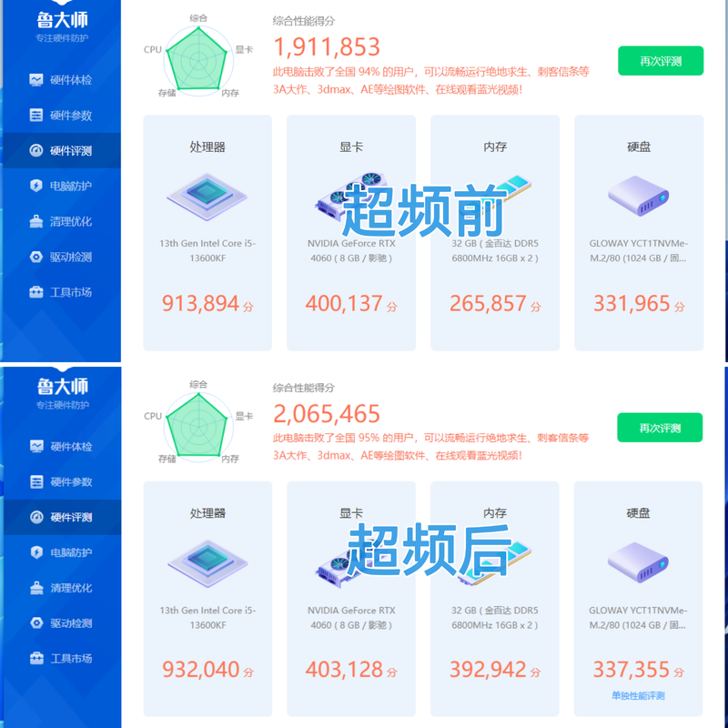This screenshot has height=728, width=728.
Task: Click bottom card's GLOWAY YCT1TNVMe text
Action: point(638,618)
